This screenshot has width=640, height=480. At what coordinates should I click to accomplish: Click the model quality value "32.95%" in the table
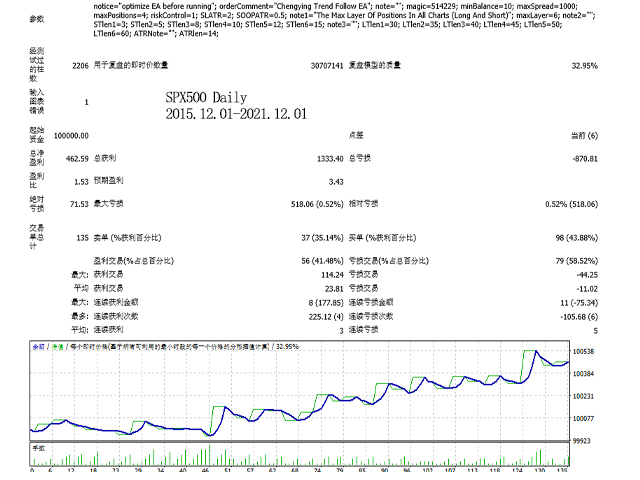[584, 66]
